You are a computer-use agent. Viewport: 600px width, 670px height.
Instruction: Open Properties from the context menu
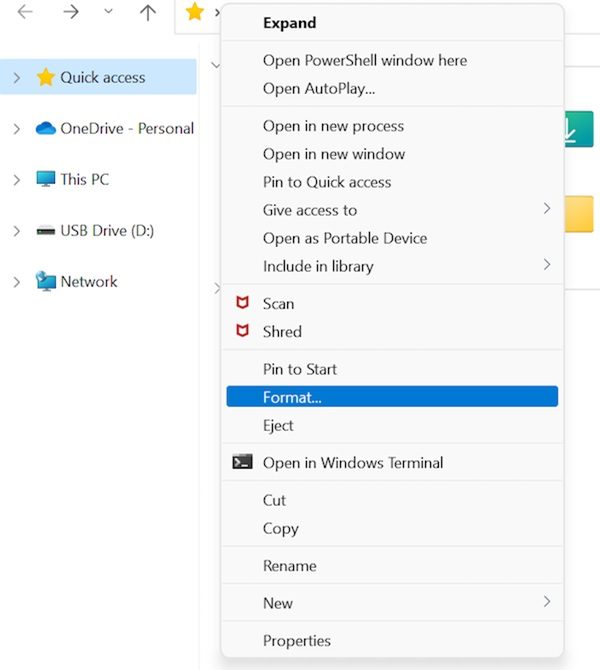coord(296,640)
